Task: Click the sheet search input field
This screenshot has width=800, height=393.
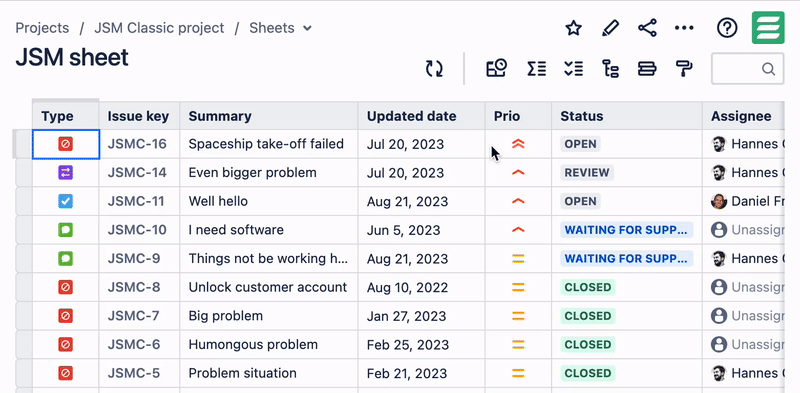Action: pyautogui.click(x=747, y=68)
